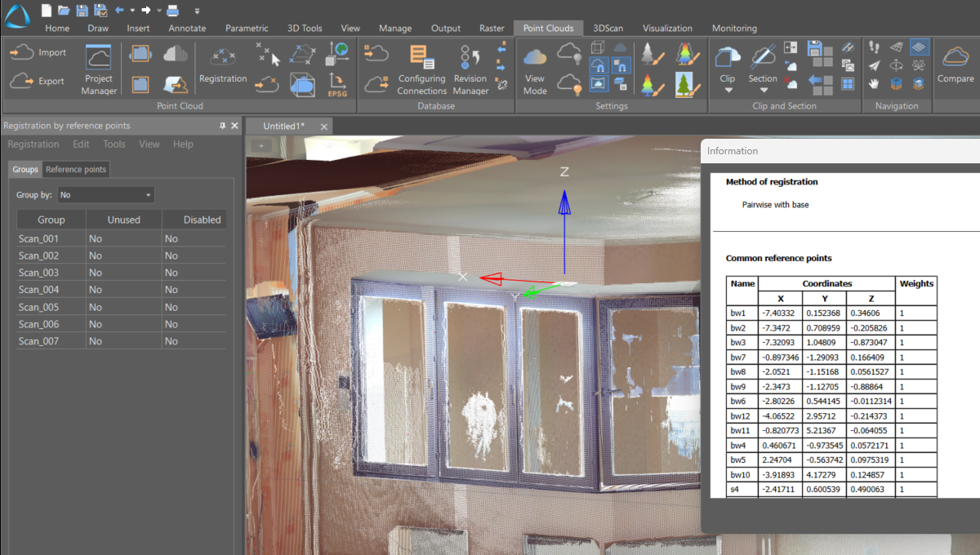Pin the Registration by reference points panel
Screen dimensions: 980x555
pyautogui.click(x=224, y=126)
